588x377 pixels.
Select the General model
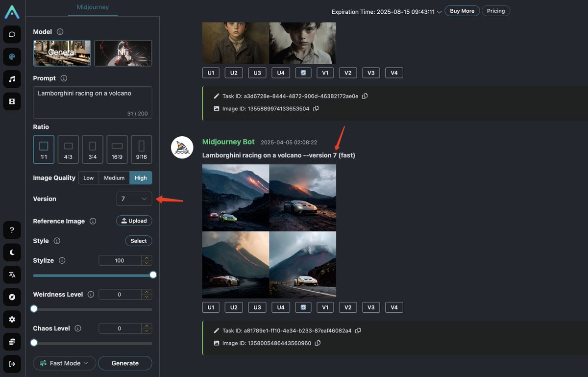[62, 53]
